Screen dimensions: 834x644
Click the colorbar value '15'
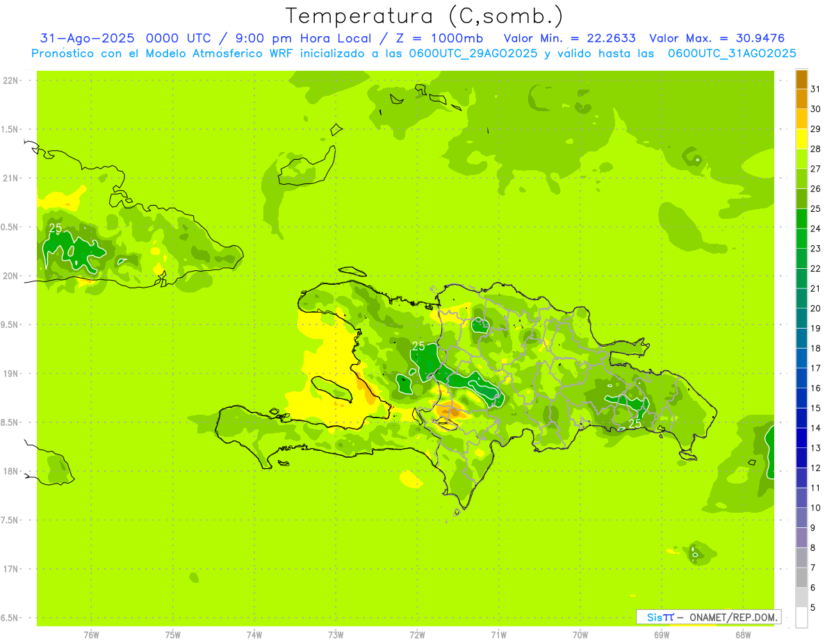816,408
